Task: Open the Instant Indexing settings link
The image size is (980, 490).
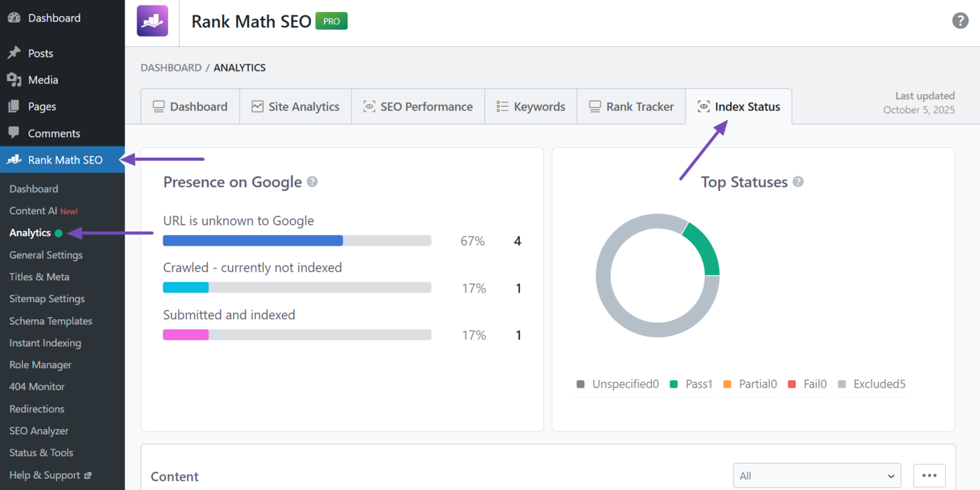Action: [45, 342]
